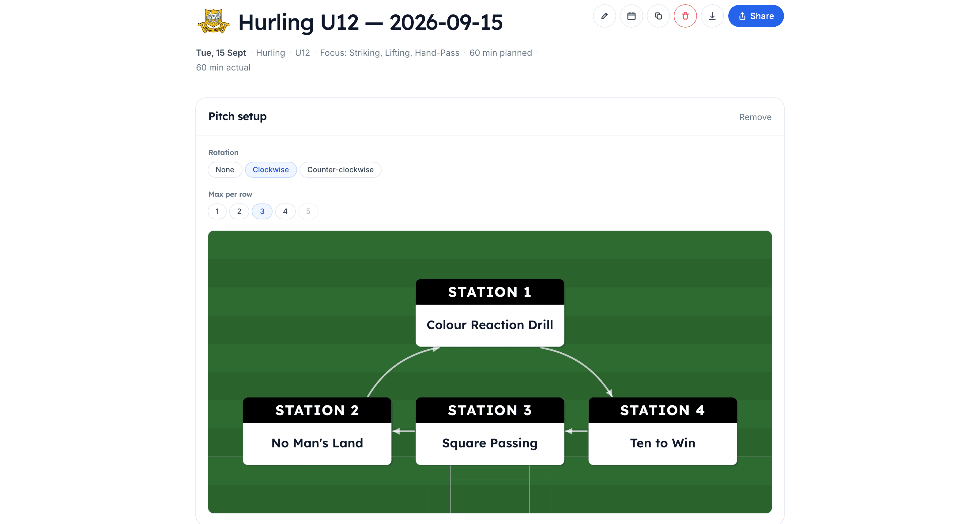Click the pencil edit icon
980x524 pixels.
(x=604, y=16)
